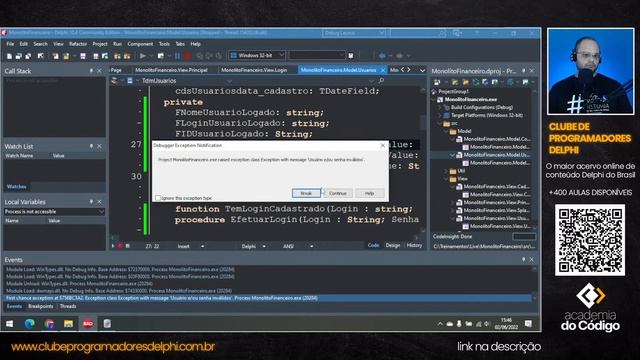Switch to MonolitoFinanceiro.View.Login tab
This screenshot has height=360, width=640.
tap(254, 70)
